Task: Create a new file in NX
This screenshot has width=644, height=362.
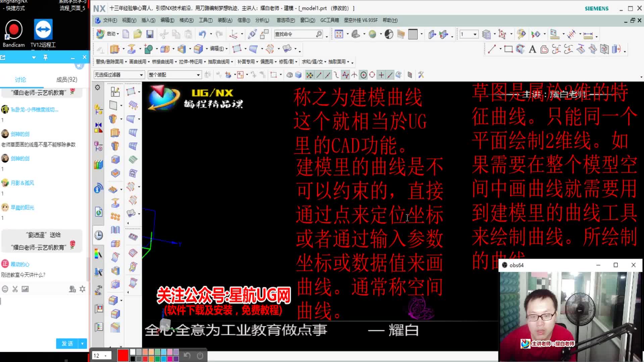Action: [126, 34]
